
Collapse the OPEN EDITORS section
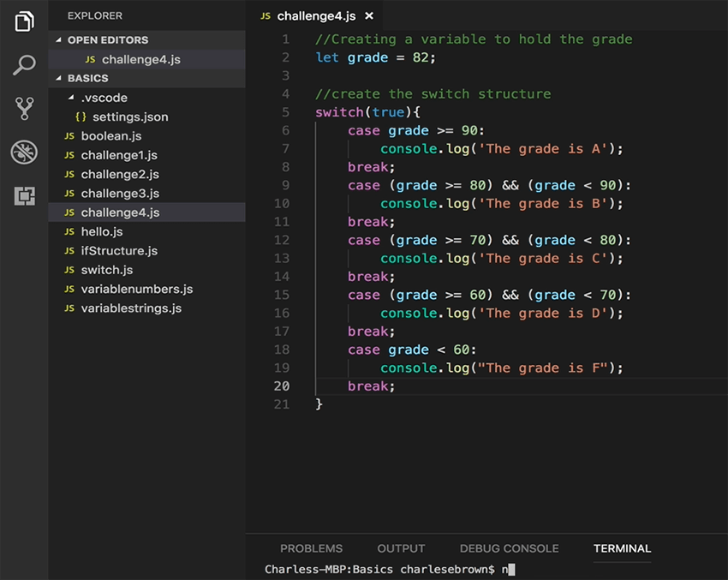(57, 39)
